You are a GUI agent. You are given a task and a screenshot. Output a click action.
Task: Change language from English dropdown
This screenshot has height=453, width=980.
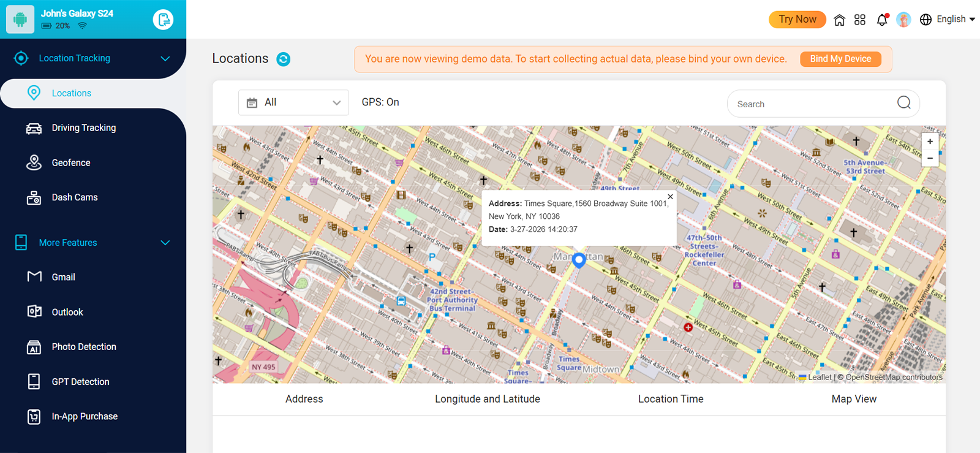point(948,20)
